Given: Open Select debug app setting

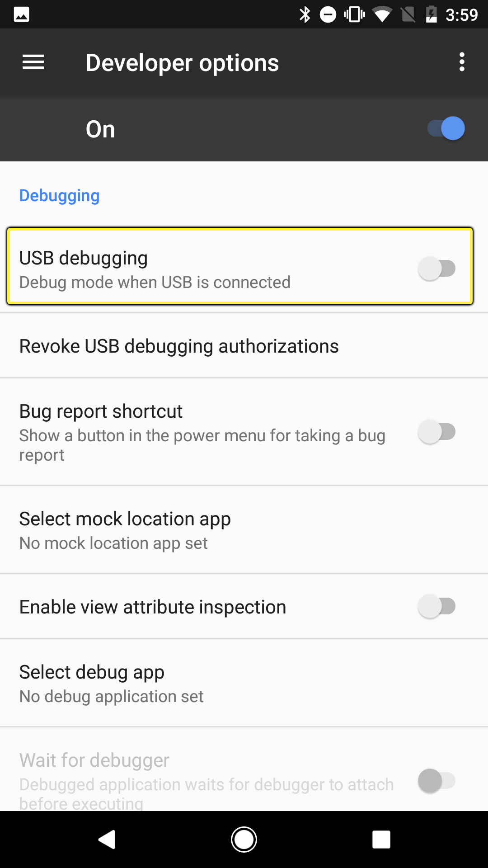Looking at the screenshot, I should 244,683.
